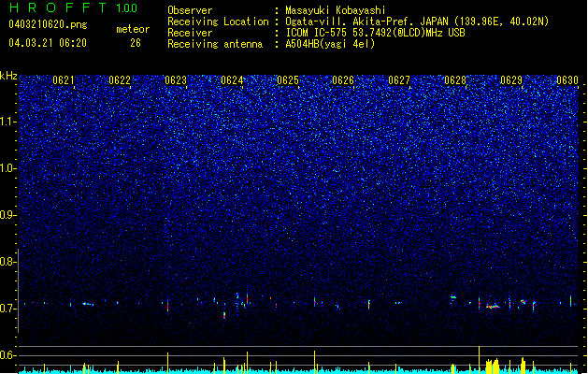Viewport: 588px width, 374px height.
Task: Click the 0627 time marker
Action: (x=399, y=80)
